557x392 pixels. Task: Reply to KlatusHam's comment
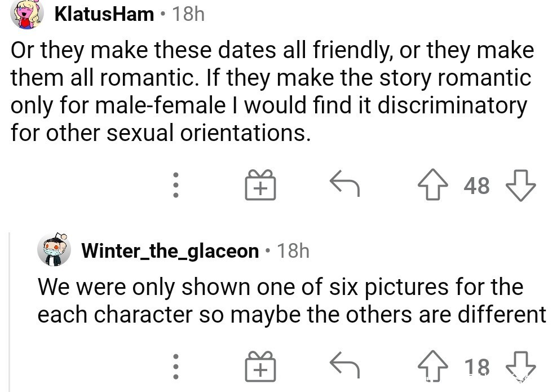344,183
